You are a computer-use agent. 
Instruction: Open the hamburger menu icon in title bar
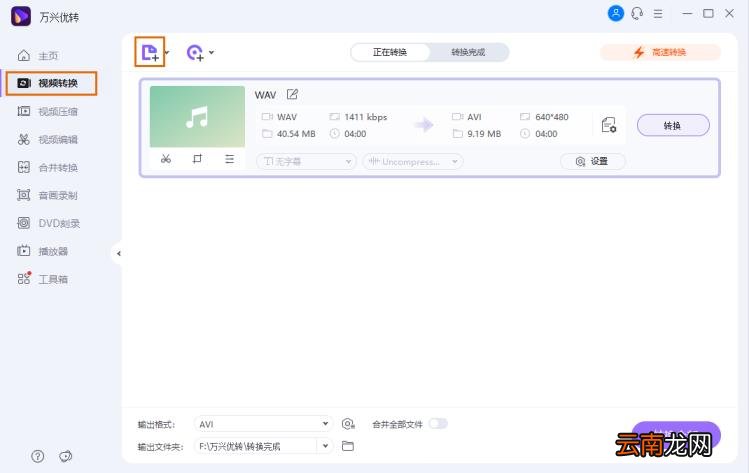click(658, 14)
